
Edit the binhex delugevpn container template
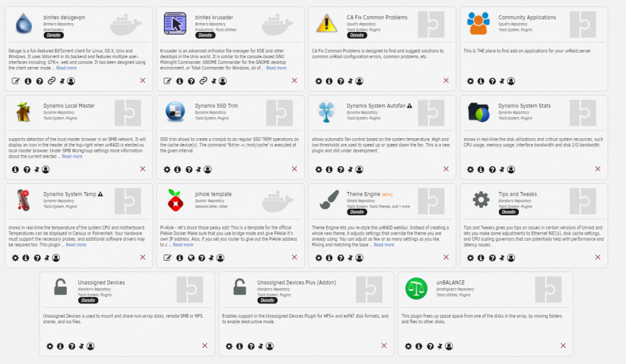click(x=16, y=81)
